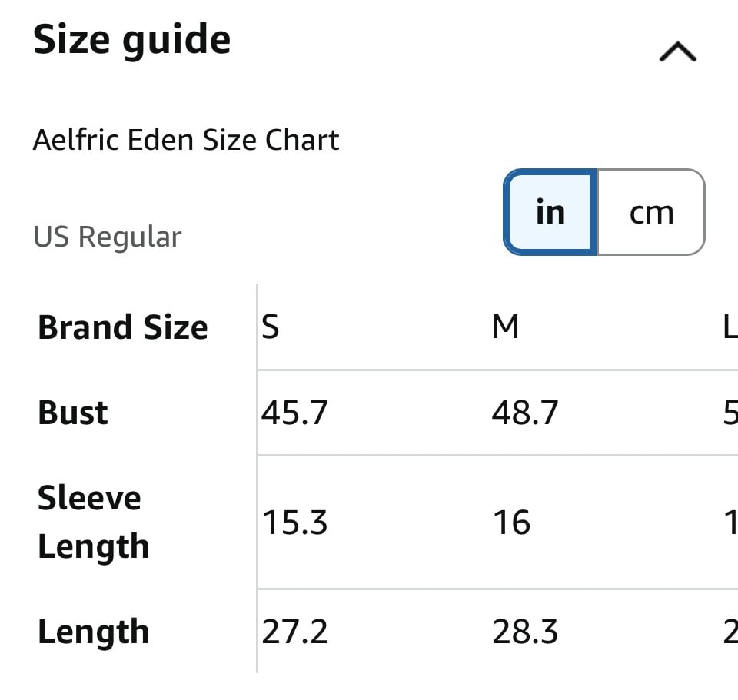
Task: Click the 27.2 length value for S
Action: click(294, 632)
